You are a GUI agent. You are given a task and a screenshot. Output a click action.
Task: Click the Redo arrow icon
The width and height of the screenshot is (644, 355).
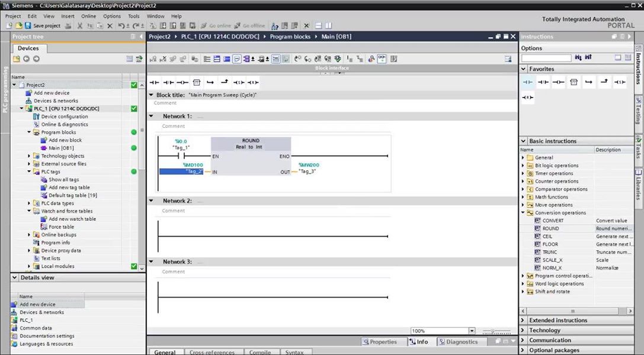click(x=136, y=26)
